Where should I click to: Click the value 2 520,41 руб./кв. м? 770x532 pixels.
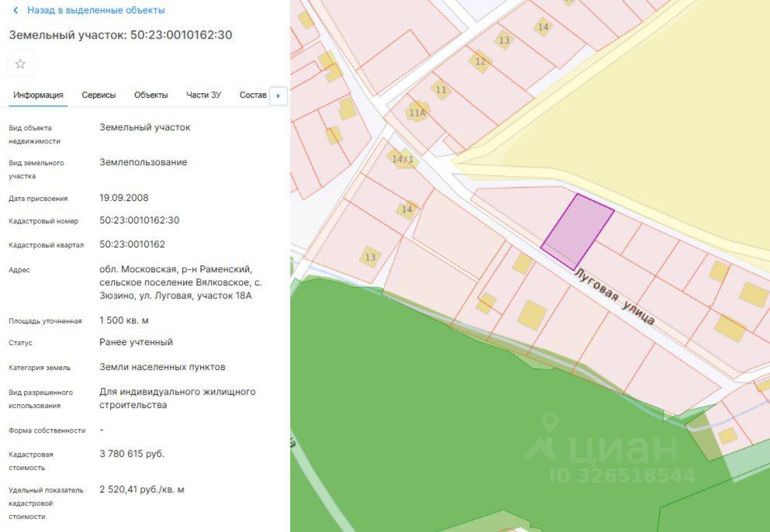[x=141, y=490]
